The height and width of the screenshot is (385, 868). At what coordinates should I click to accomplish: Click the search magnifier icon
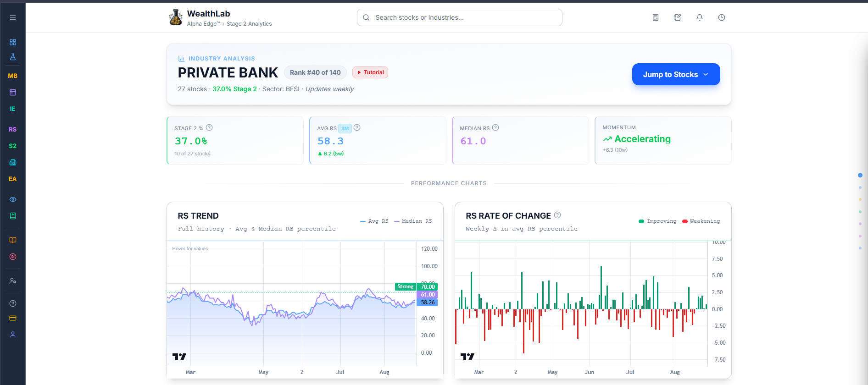[366, 17]
